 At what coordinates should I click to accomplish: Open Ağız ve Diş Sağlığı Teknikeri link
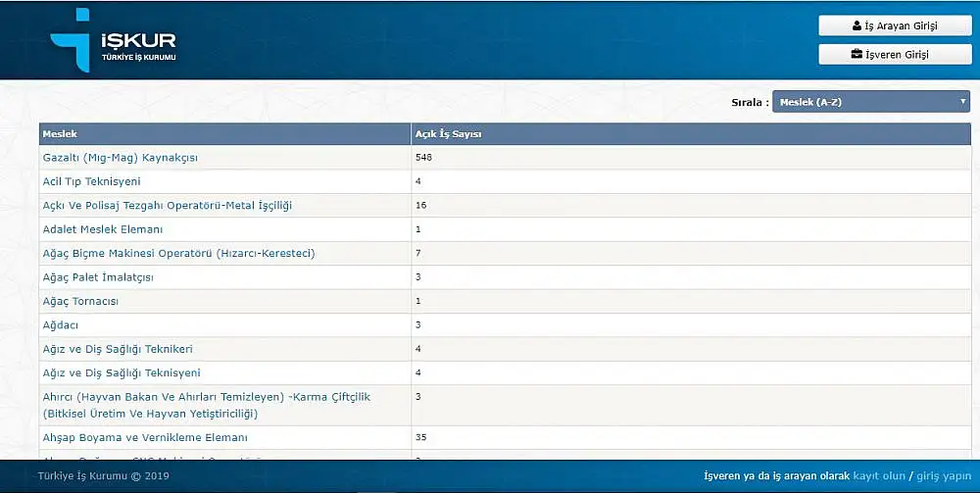coord(118,349)
